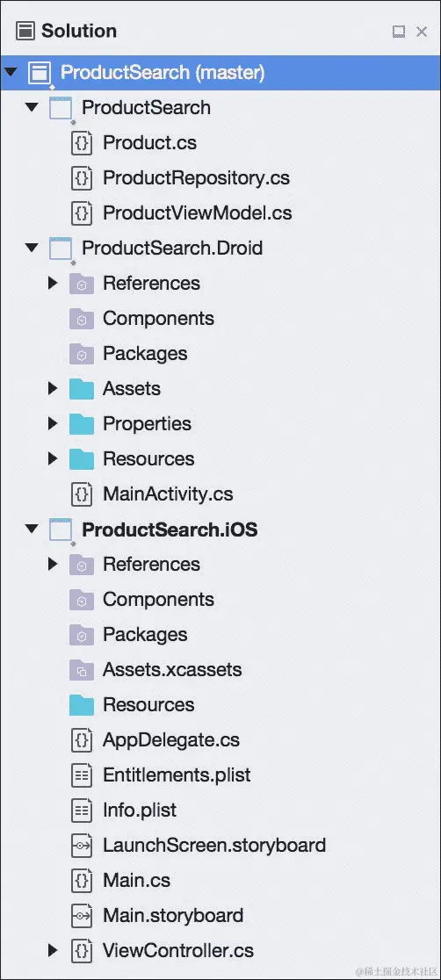The width and height of the screenshot is (441, 980).
Task: Select ProductRepository.cs in the tree
Action: pos(197,178)
